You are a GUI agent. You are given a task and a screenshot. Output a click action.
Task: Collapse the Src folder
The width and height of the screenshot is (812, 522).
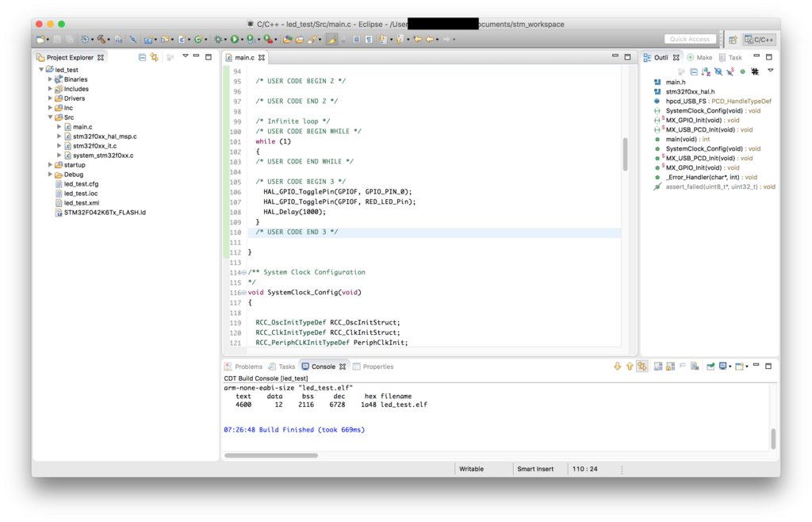tap(50, 117)
